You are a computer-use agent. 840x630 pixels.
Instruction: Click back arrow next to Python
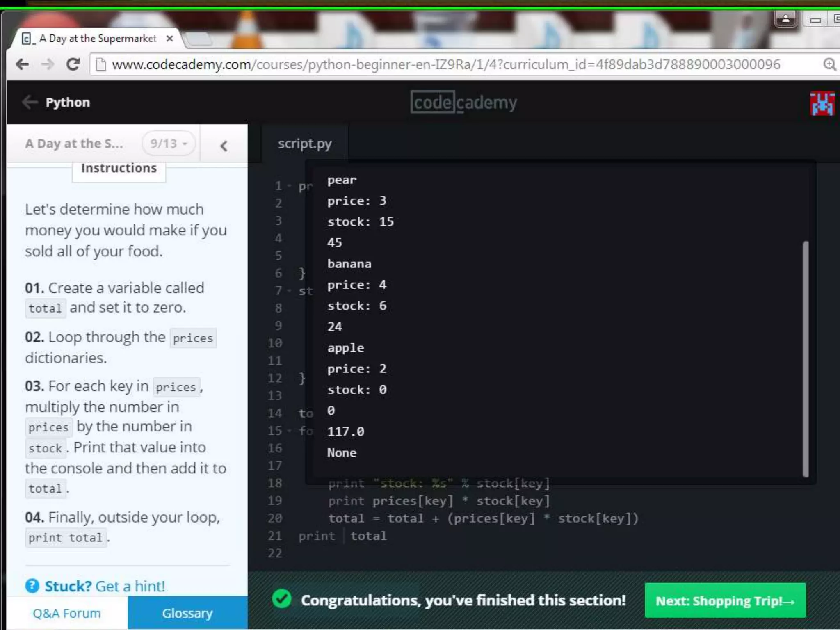click(30, 102)
